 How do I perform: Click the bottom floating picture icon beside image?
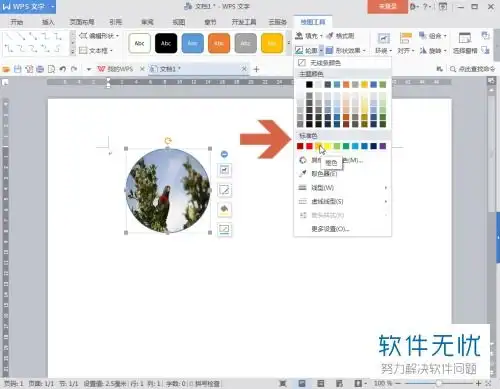[x=224, y=229]
